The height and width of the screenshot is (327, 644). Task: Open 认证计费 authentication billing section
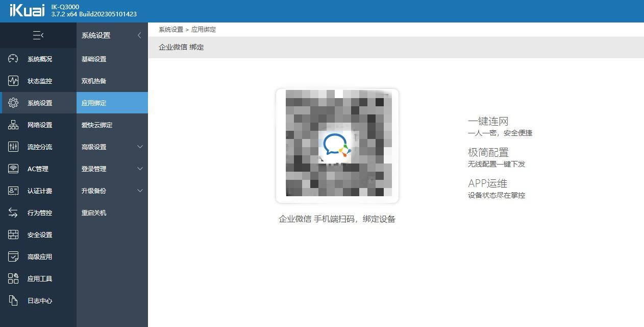pos(38,191)
